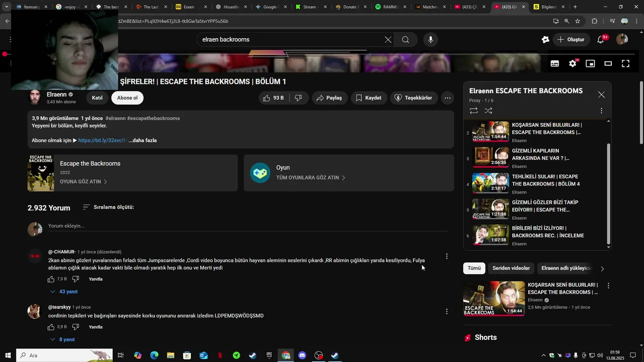The height and width of the screenshot is (362, 644).
Task: Switch to the RAMMU Spotify browser tab
Action: pyautogui.click(x=390, y=7)
